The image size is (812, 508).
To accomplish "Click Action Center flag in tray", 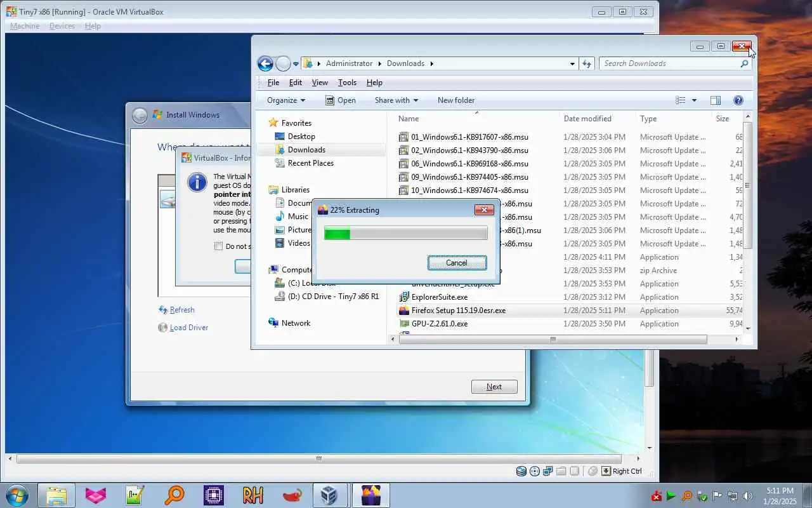I will point(717,496).
